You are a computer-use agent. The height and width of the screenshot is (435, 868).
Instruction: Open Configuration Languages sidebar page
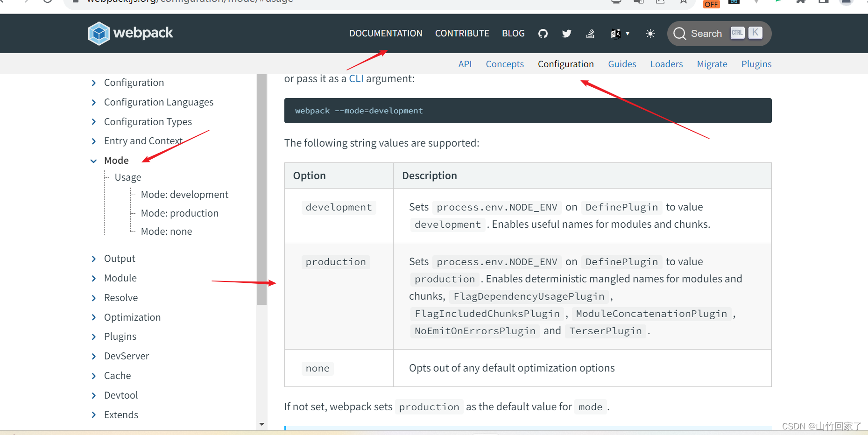point(159,102)
